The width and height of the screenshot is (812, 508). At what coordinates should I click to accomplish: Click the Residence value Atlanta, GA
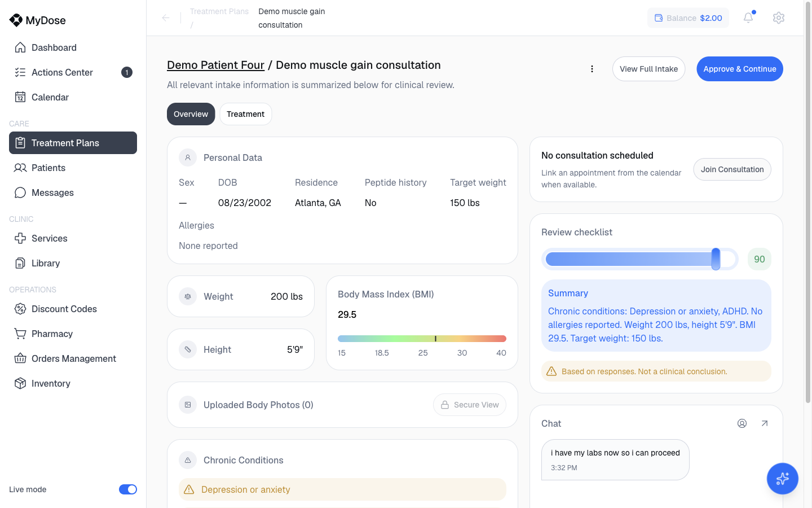pyautogui.click(x=318, y=203)
